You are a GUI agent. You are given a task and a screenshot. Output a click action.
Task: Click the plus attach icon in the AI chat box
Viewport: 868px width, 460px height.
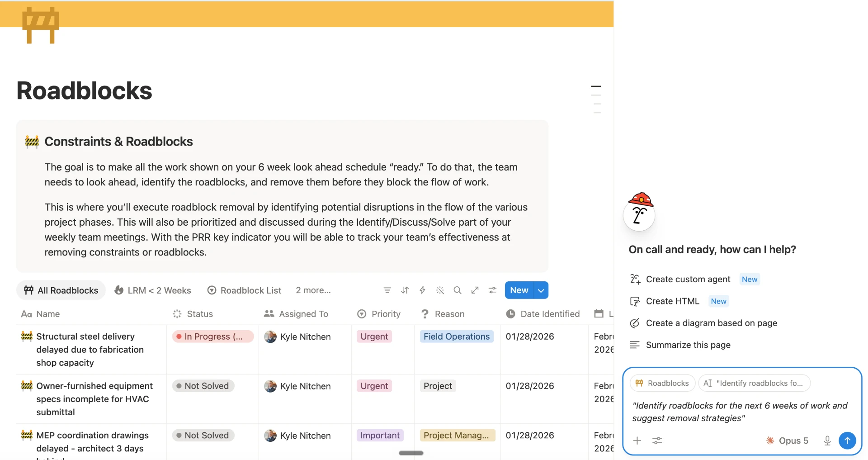(637, 441)
